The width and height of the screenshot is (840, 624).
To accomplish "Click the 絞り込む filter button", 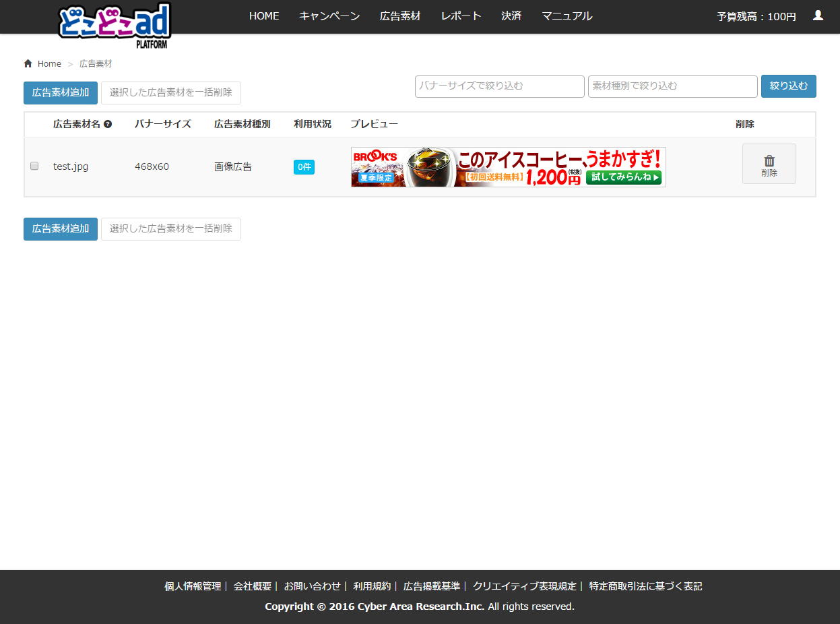I will point(789,86).
